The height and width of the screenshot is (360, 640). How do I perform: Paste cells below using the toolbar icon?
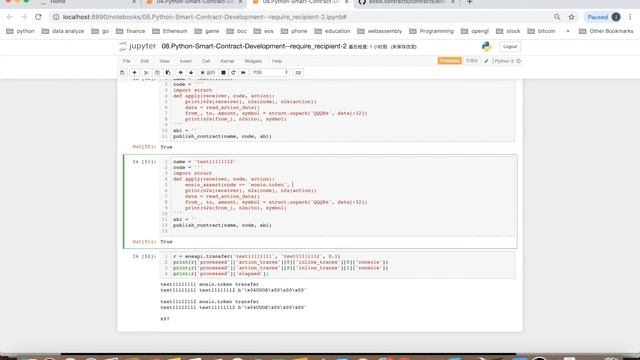(168, 73)
